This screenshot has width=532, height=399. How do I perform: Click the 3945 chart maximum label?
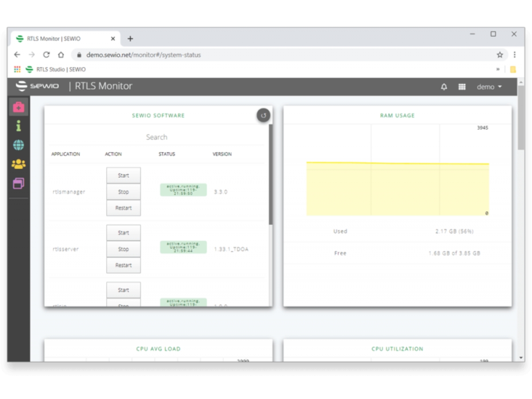[482, 128]
